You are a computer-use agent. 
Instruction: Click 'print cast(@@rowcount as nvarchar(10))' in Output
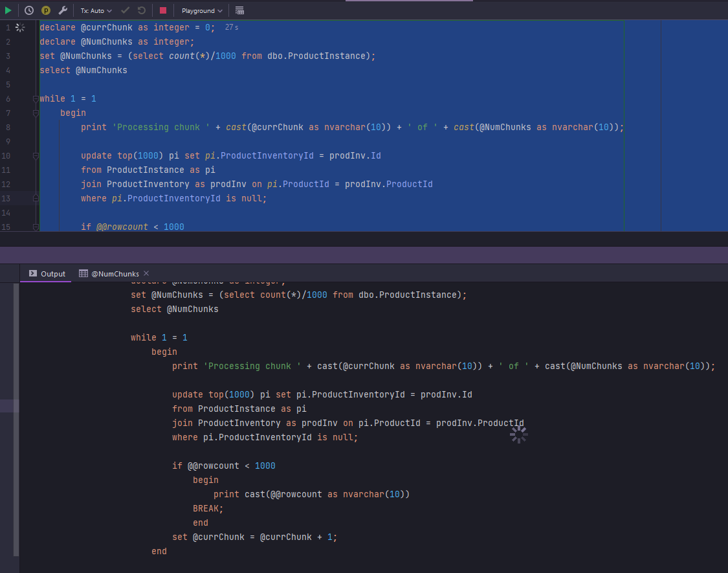(311, 494)
